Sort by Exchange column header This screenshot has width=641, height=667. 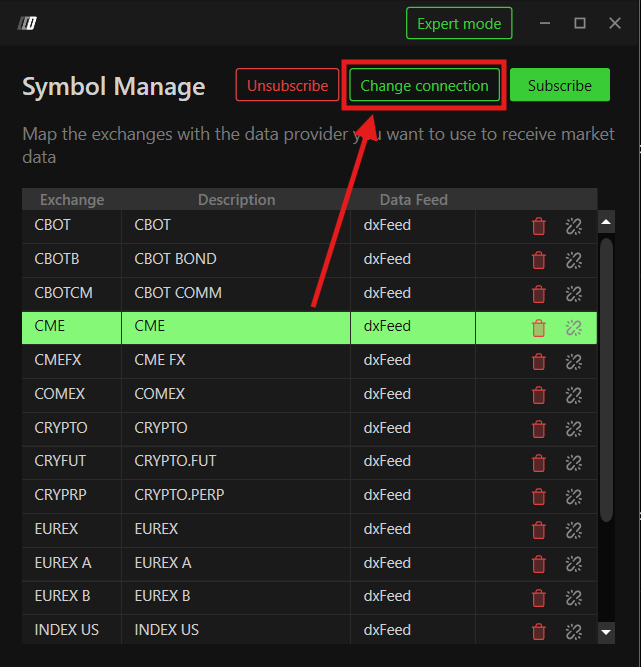[x=72, y=200]
